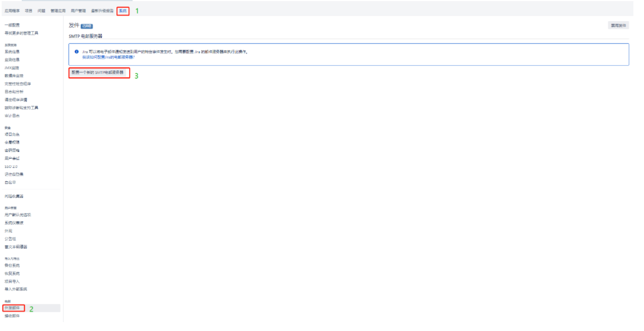This screenshot has width=644, height=331.
Task: Select 导入外部系统 (External system import) in sidebar
Action: pos(16,289)
